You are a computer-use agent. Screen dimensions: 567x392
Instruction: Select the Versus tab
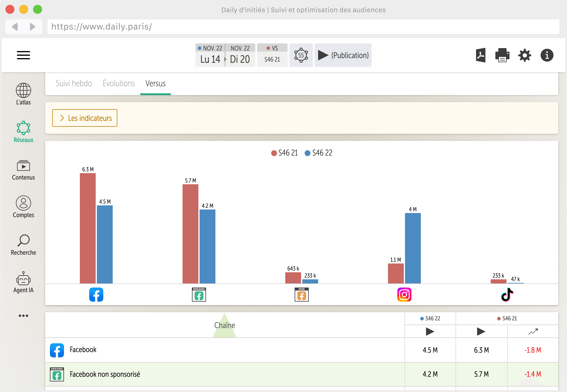156,84
